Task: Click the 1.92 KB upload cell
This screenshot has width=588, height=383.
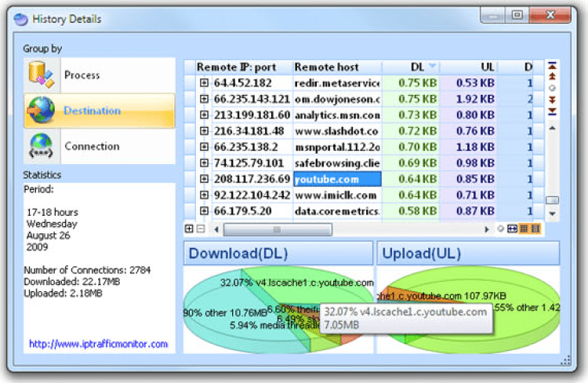Action: point(468,99)
